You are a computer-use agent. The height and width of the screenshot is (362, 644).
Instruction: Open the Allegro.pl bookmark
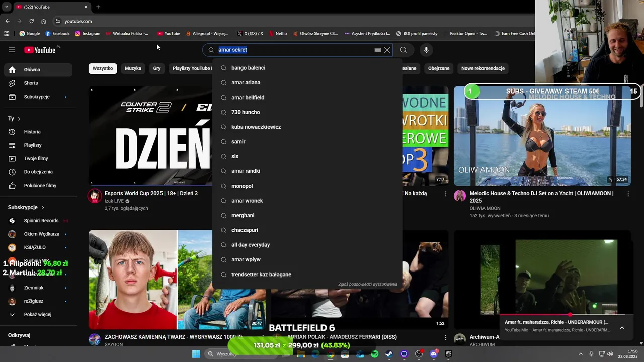[x=207, y=34]
